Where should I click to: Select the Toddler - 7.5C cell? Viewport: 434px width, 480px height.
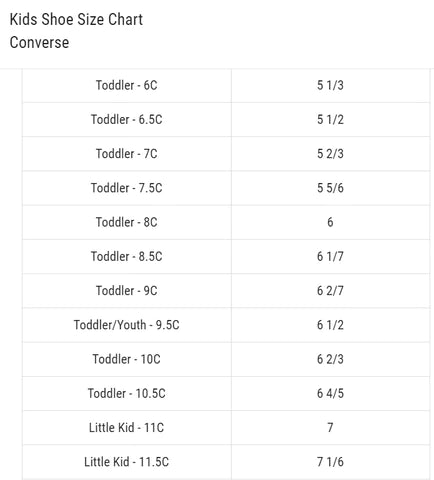[x=127, y=188]
